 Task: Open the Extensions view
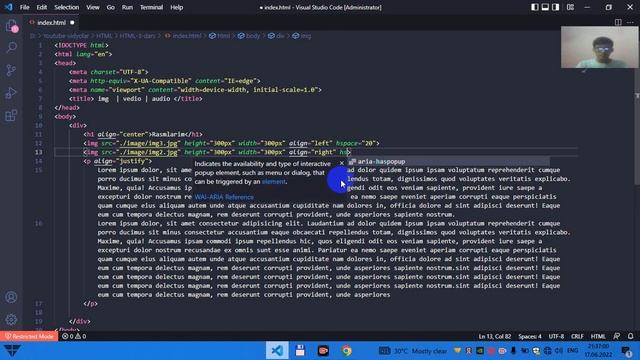tap(11, 116)
